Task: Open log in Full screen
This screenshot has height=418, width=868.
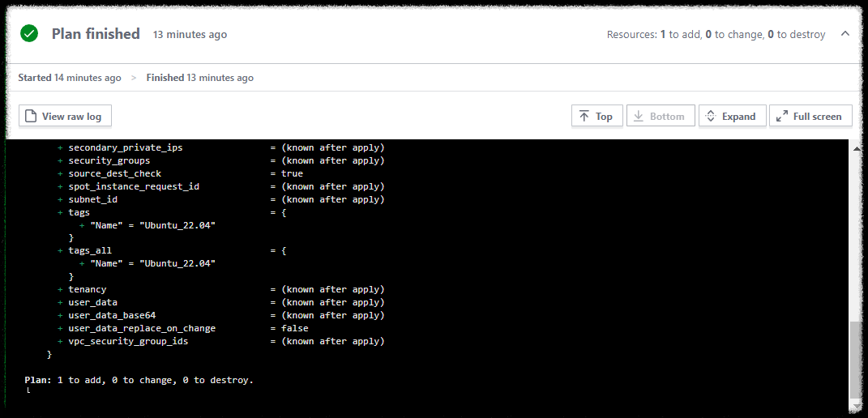Action: pyautogui.click(x=810, y=117)
